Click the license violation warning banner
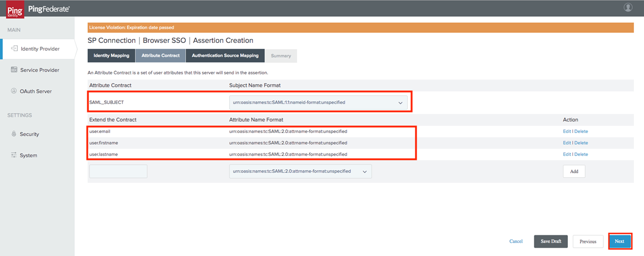Screen dimensions: 644x256 (x=360, y=27)
